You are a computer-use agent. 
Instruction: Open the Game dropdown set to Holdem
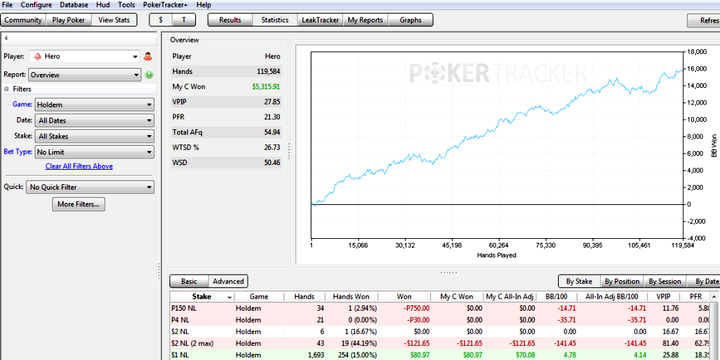coord(94,105)
